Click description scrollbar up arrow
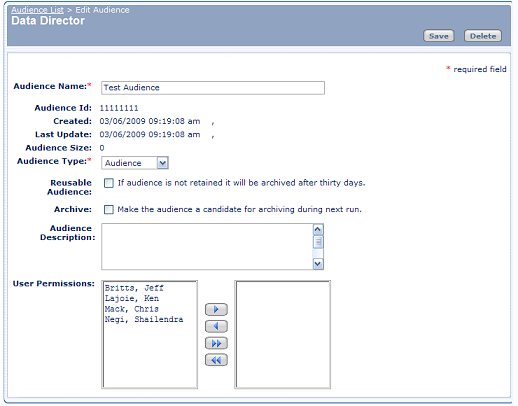 318,230
